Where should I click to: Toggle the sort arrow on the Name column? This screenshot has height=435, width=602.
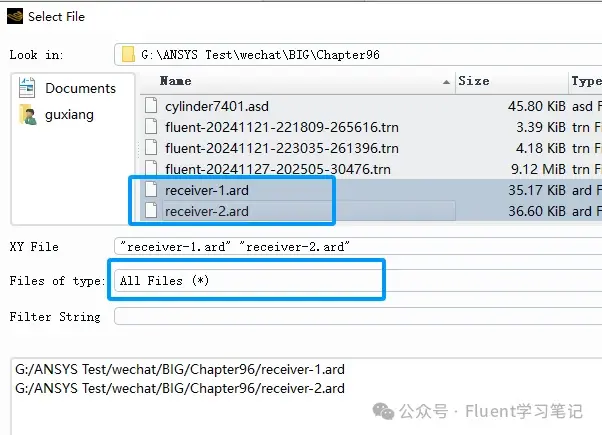point(446,82)
